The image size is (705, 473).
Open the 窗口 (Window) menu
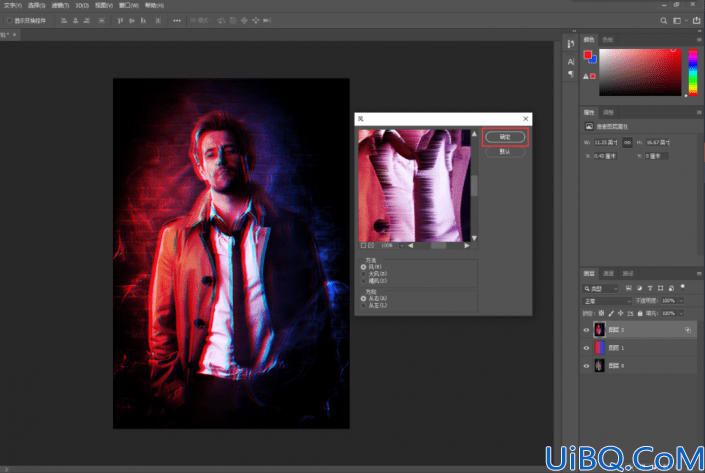[129, 5]
